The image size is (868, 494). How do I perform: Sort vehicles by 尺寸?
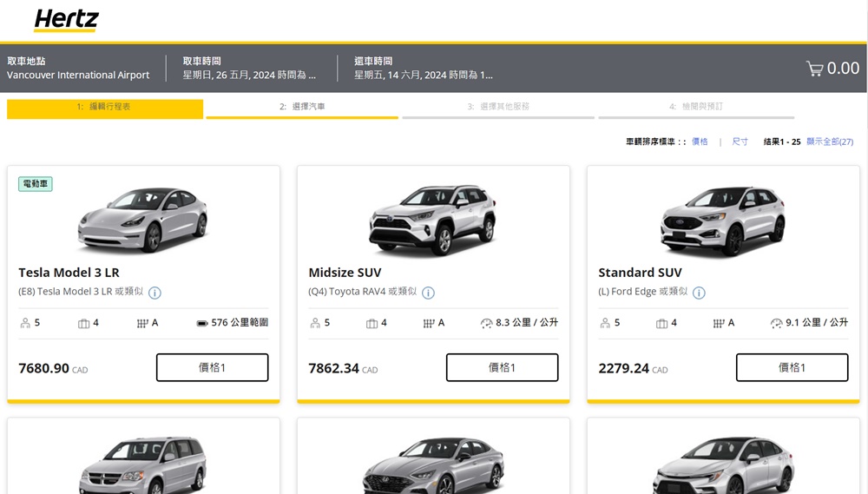(740, 142)
